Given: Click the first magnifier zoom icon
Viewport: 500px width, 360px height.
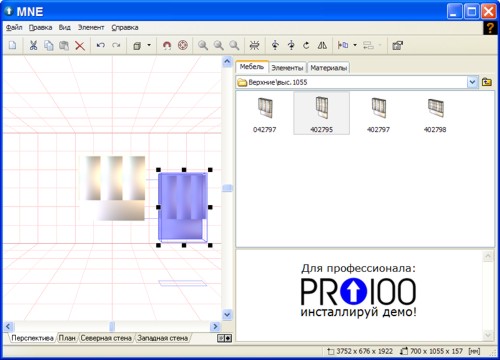Looking at the screenshot, I should [203, 45].
